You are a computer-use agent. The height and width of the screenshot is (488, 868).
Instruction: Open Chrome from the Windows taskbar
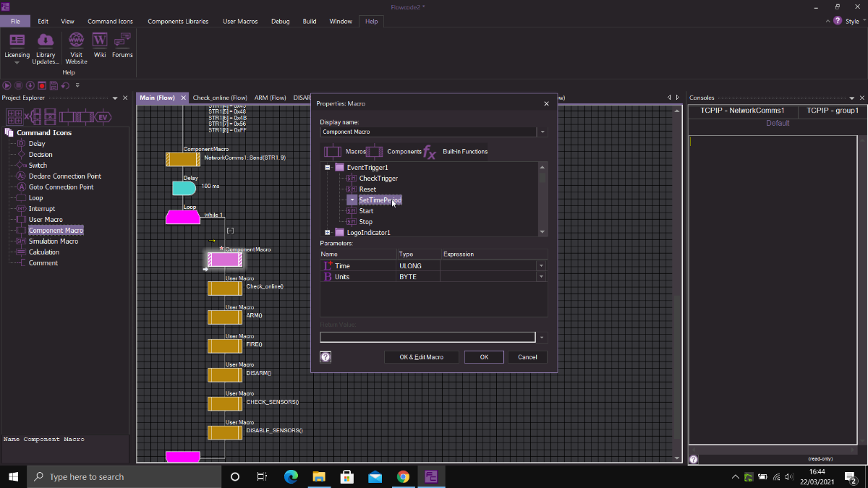[403, 476]
